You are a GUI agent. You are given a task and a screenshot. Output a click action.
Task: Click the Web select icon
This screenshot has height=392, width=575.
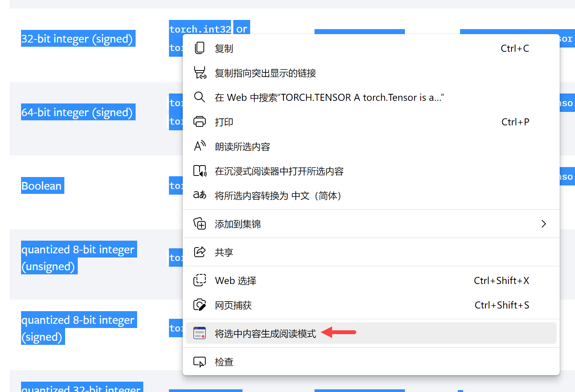click(200, 280)
